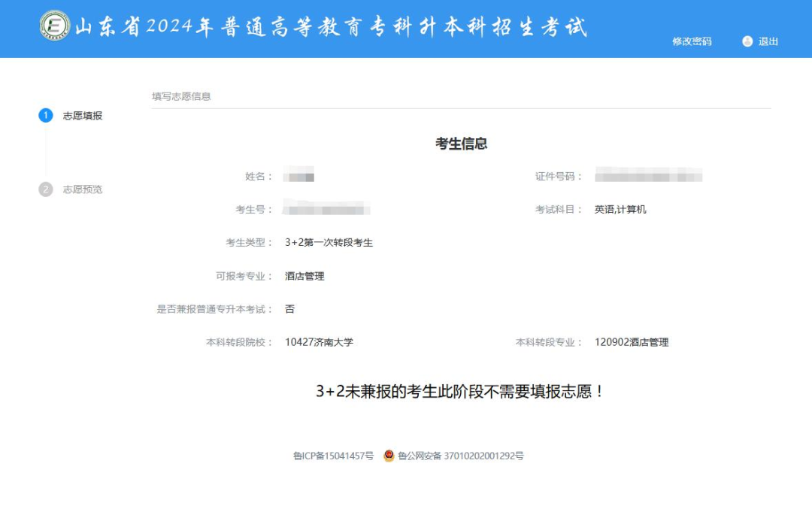Click the step 1 circle icon

point(46,116)
